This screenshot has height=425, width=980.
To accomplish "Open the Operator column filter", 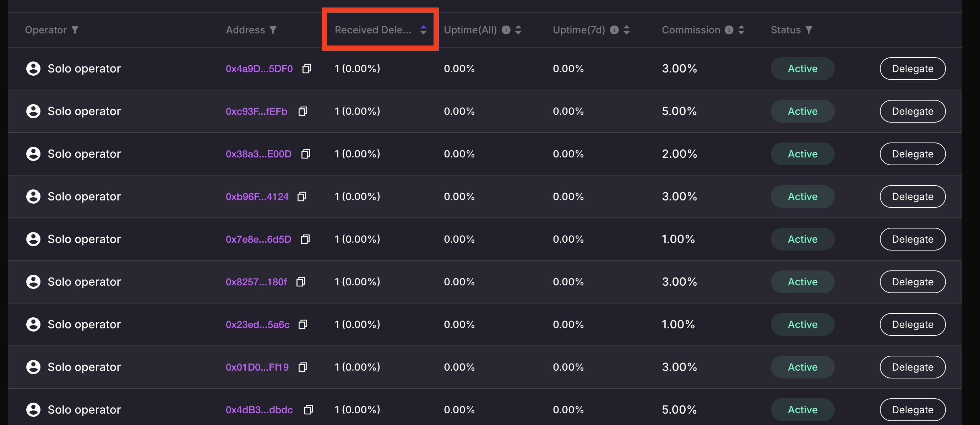I will point(75,30).
